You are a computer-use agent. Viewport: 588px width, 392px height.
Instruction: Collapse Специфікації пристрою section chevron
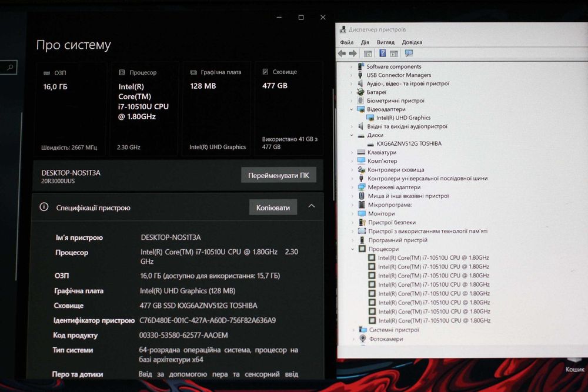[312, 206]
